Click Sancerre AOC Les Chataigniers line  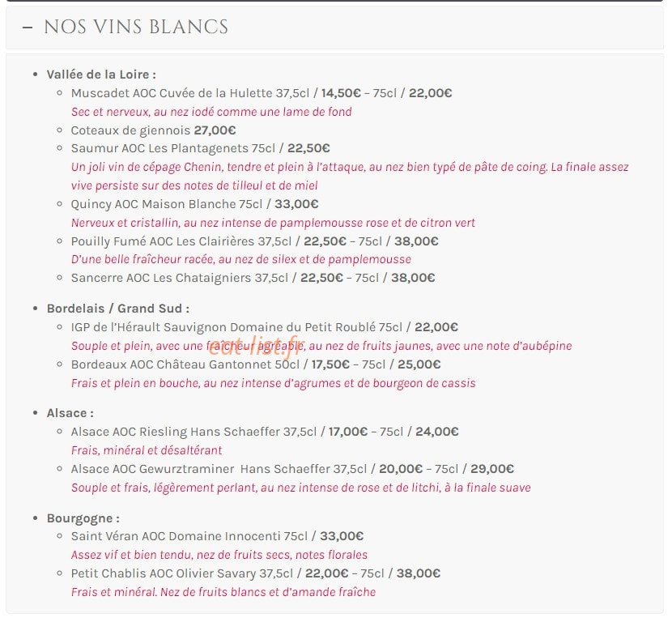[253, 278]
